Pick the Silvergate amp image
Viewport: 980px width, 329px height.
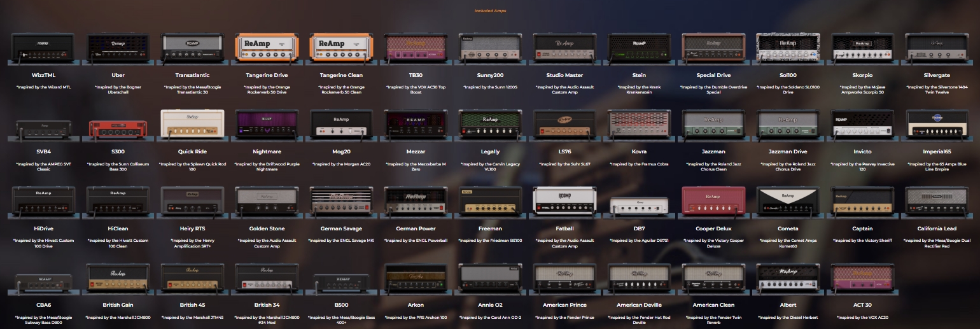click(937, 49)
